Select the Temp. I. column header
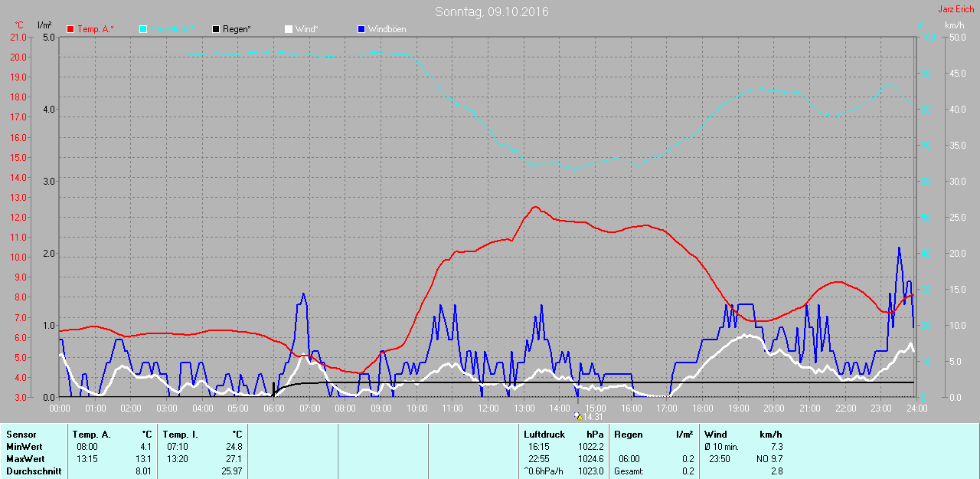This screenshot has height=479, width=980. [180, 435]
